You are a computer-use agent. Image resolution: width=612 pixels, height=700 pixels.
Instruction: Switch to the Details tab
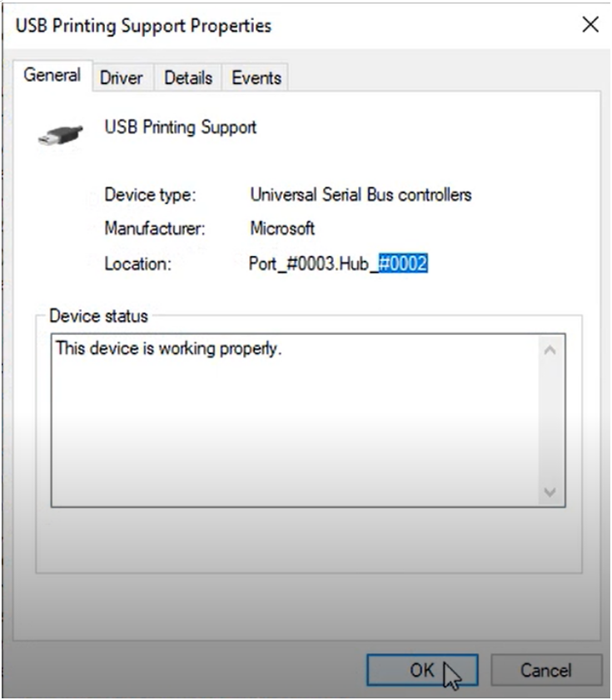[188, 78]
